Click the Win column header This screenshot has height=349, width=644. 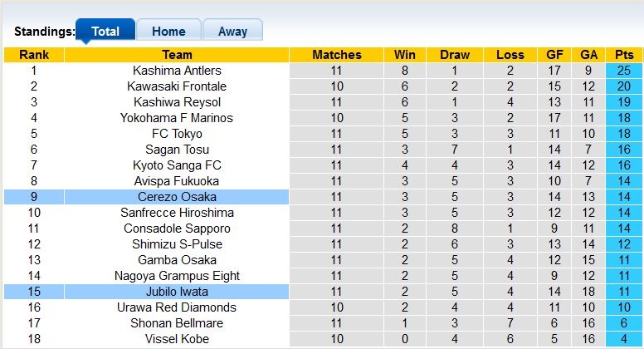tap(405, 55)
